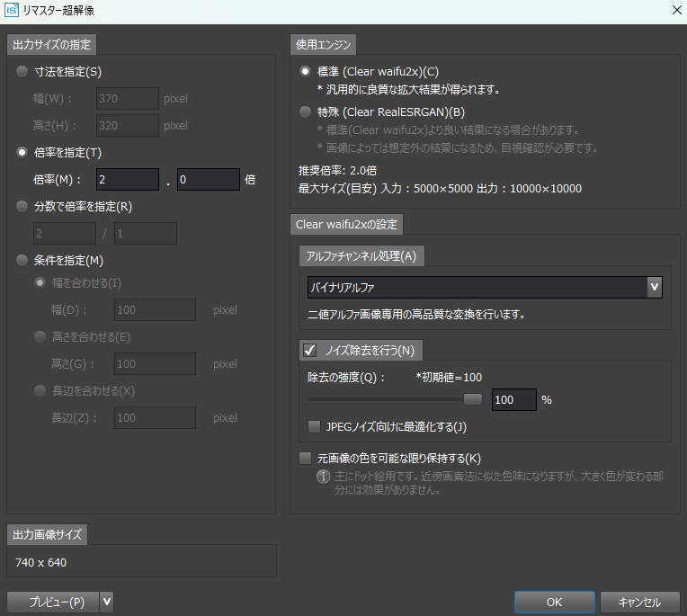Select the 幅を合わせる(I) radio option
This screenshot has height=616, width=687.
(40, 283)
